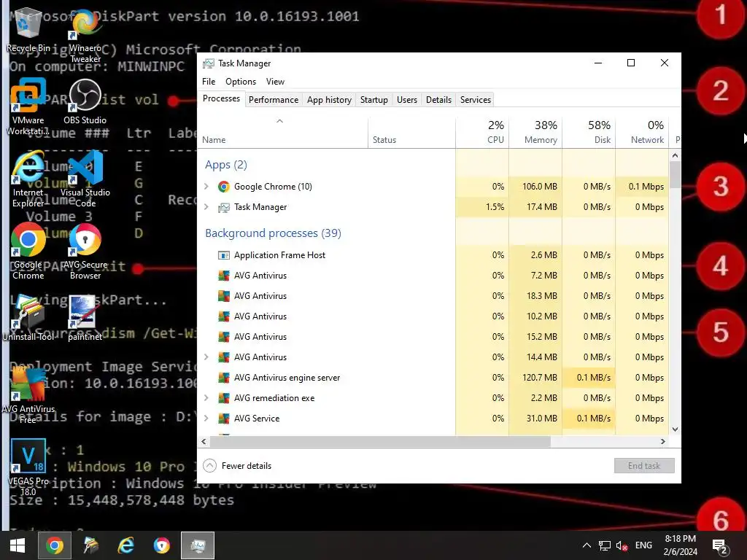Open the notification action center
Image resolution: width=747 pixels, height=560 pixels.
click(720, 546)
